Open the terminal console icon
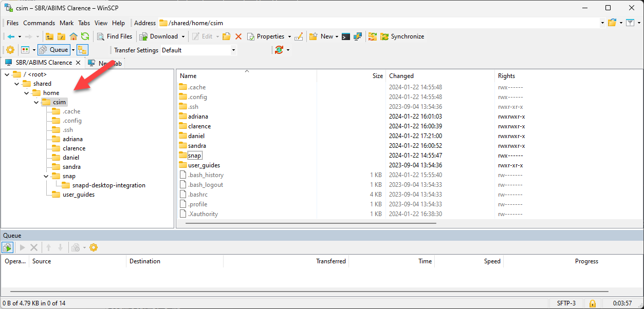The width and height of the screenshot is (644, 309). tap(346, 36)
